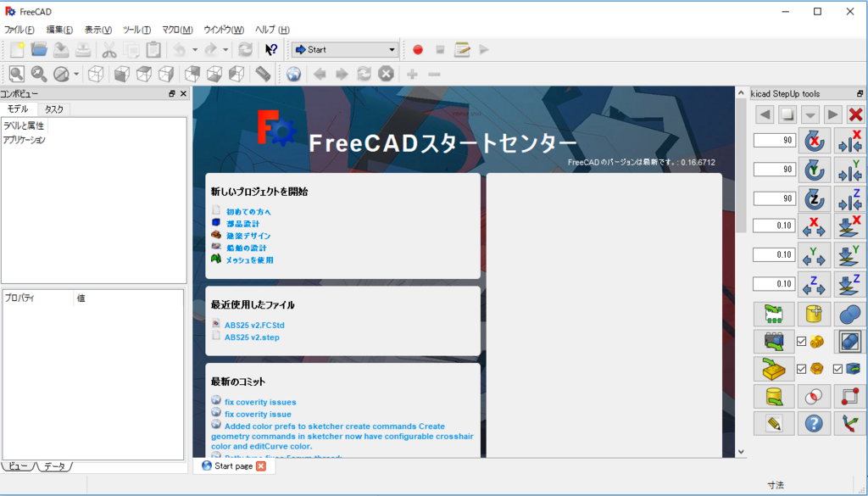Select the down triangle button in StepUp tools
This screenshot has width=868, height=496.
(810, 114)
